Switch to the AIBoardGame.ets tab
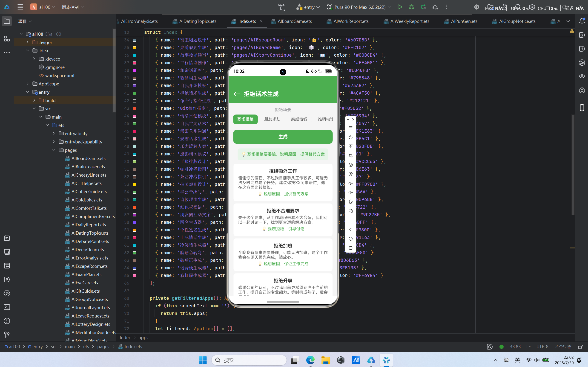 click(292, 21)
